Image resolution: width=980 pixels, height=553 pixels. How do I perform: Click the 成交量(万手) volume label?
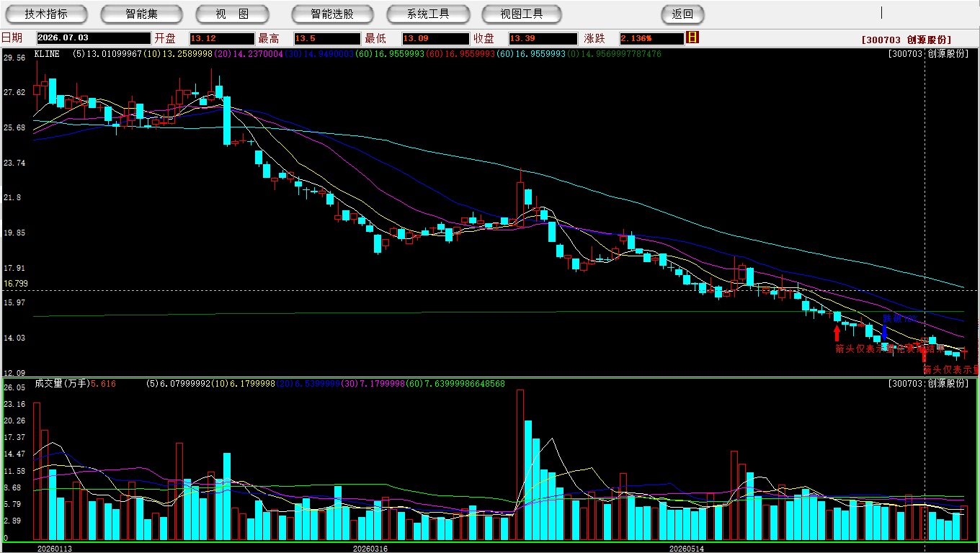[x=61, y=384]
